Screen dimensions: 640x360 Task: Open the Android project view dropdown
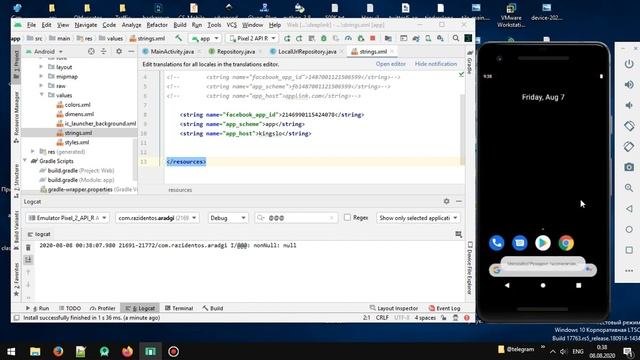[44, 52]
